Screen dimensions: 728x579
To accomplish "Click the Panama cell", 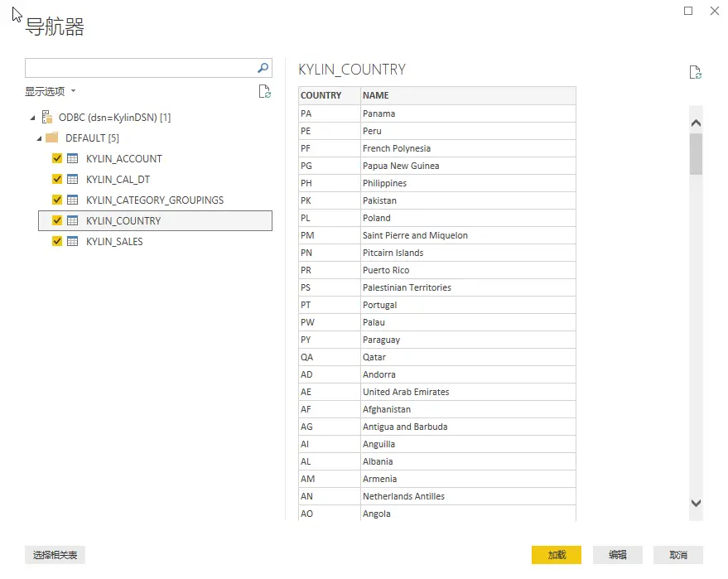I will point(468,113).
